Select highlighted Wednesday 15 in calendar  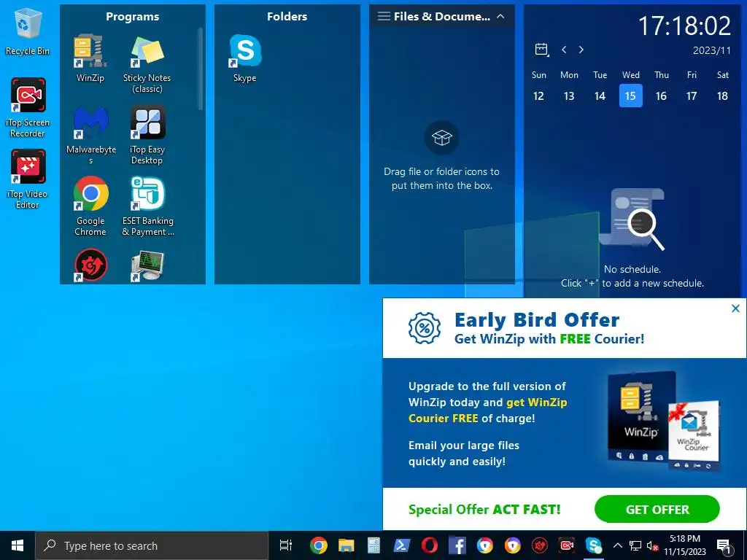[630, 96]
